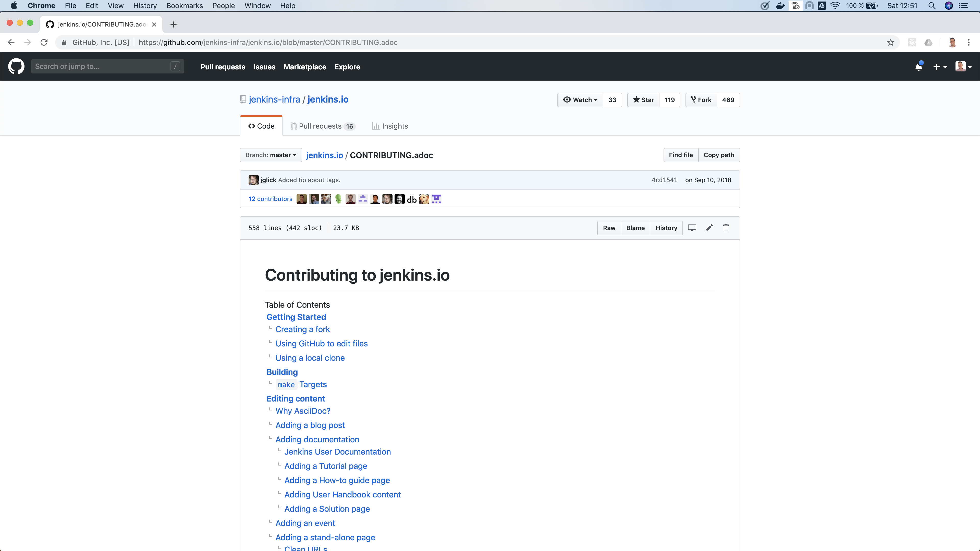This screenshot has height=551, width=980.
Task: Open Blame view of the file
Action: 635,228
